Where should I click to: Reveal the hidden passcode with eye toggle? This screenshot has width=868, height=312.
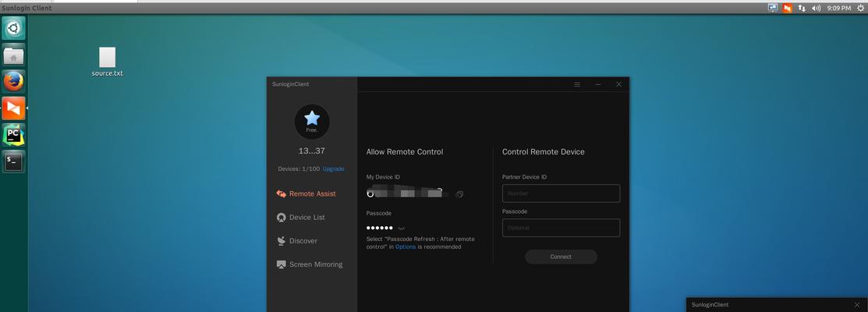click(402, 228)
